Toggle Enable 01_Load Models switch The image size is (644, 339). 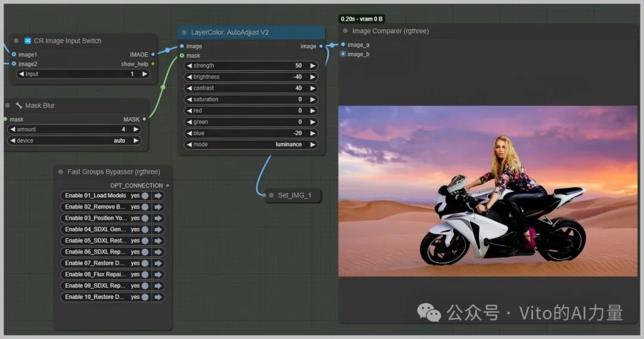click(x=145, y=196)
